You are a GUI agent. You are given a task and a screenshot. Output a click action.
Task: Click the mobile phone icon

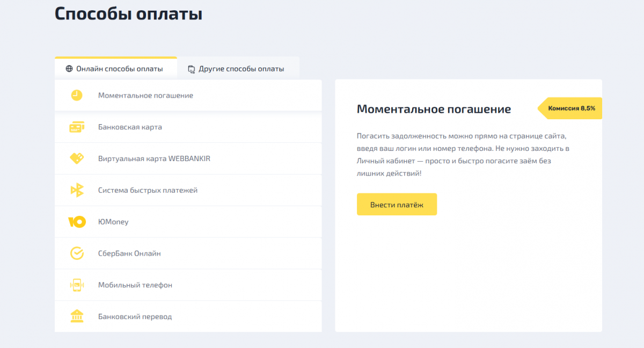click(x=77, y=285)
